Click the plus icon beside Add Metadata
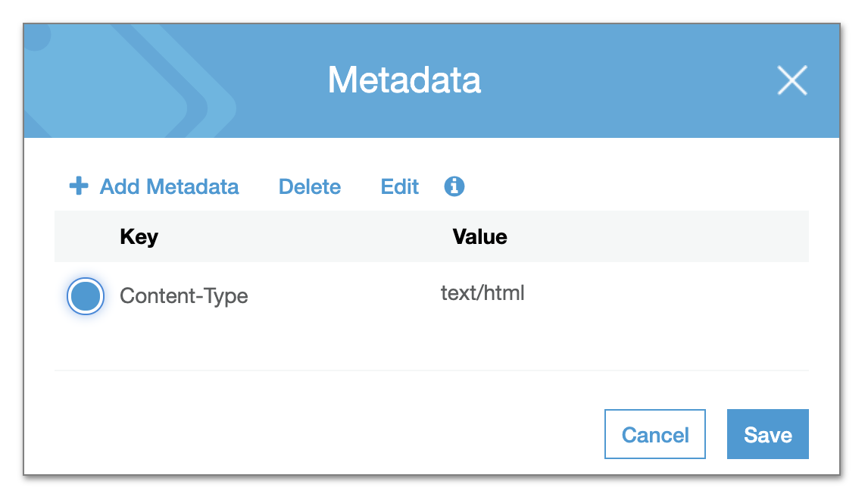Screen dimensions: 868x500 tap(79, 186)
